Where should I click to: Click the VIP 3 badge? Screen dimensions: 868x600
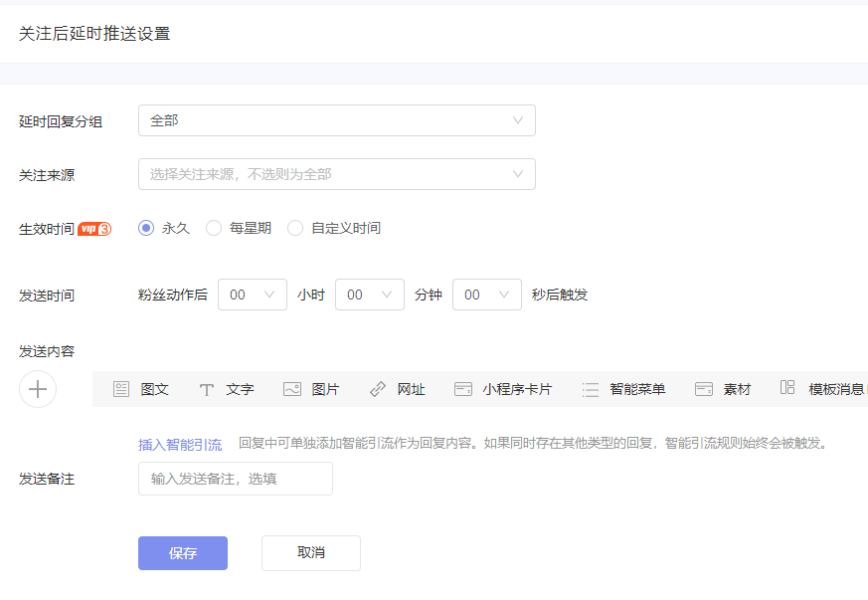coord(94,229)
